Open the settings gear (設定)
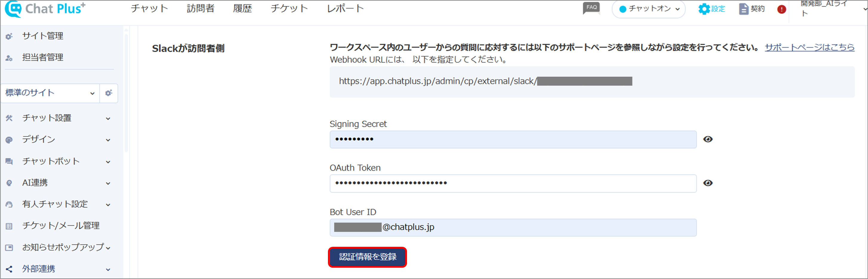The width and height of the screenshot is (868, 279). [704, 9]
